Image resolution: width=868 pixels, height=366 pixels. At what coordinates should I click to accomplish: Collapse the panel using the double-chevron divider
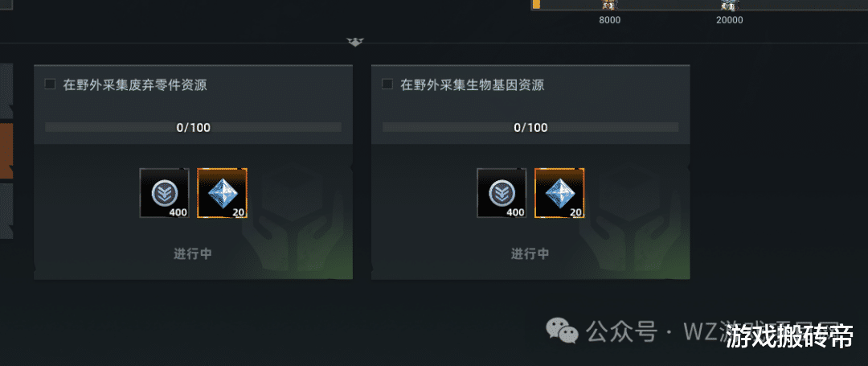[x=354, y=42]
